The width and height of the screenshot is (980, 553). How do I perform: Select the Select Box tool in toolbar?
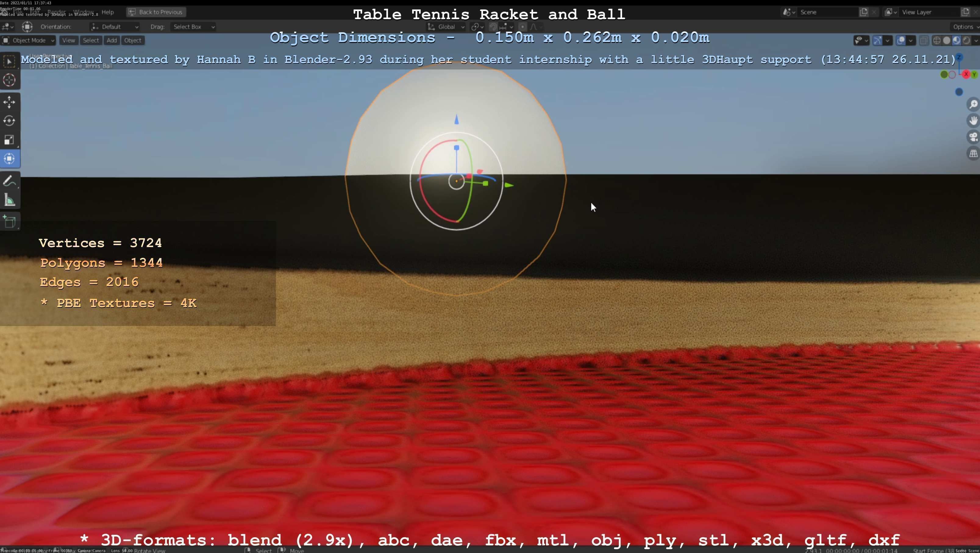pos(9,61)
